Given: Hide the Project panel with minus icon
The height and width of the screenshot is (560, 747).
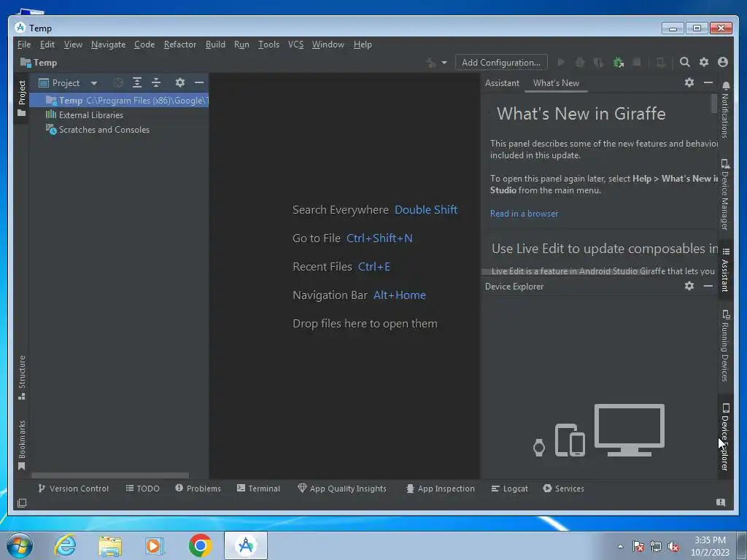Looking at the screenshot, I should [199, 82].
